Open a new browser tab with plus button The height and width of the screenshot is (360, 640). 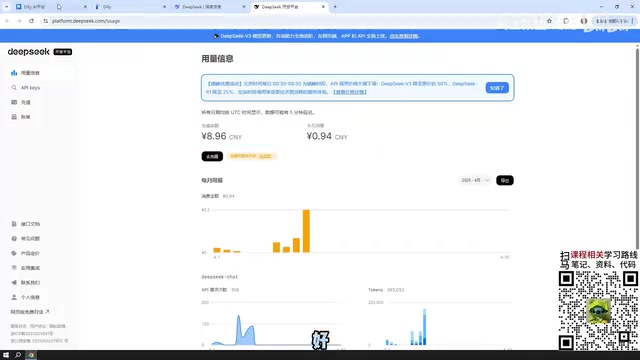coord(335,7)
